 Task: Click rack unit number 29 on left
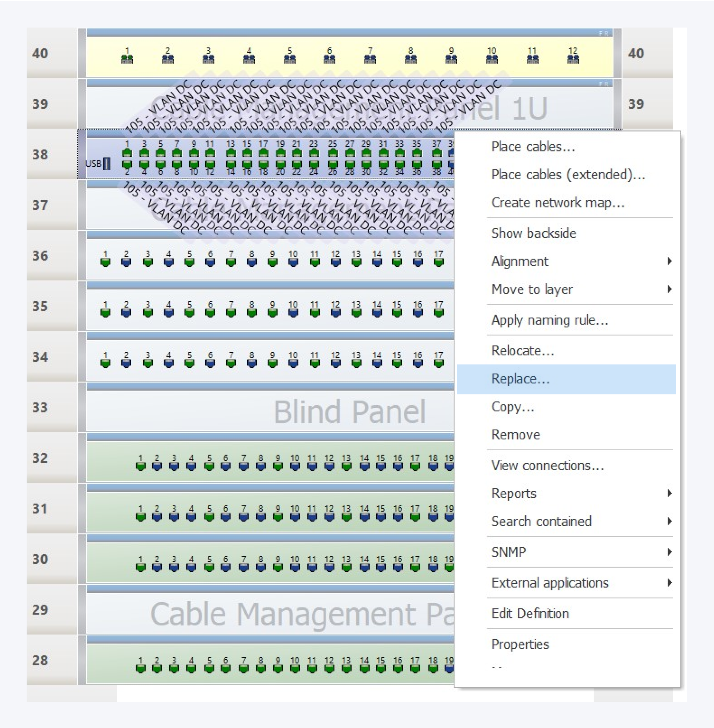coord(40,609)
